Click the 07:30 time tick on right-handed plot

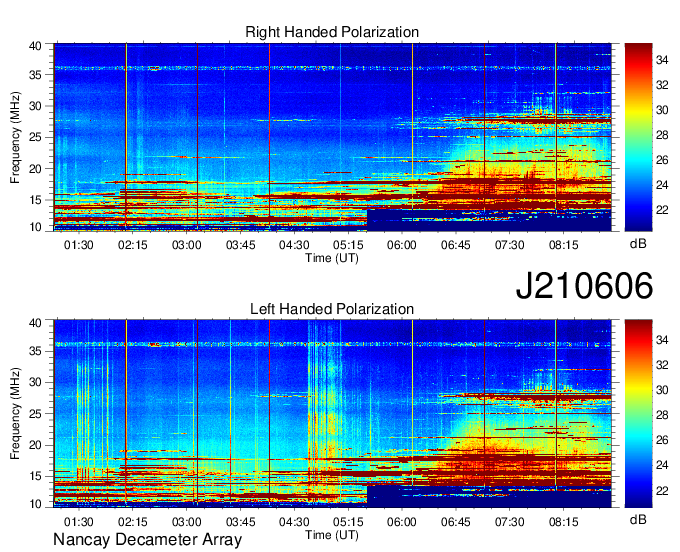(510, 245)
